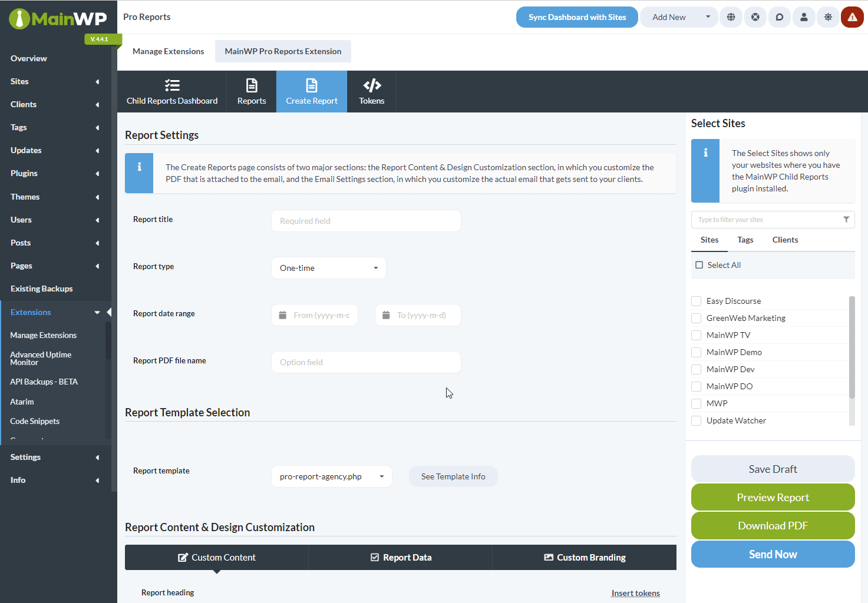Expand the Clients sidebar menu
The image size is (868, 603).
(97, 105)
